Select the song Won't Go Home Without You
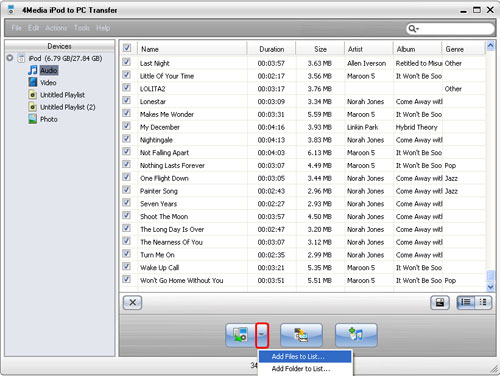The image size is (500, 376). (182, 281)
